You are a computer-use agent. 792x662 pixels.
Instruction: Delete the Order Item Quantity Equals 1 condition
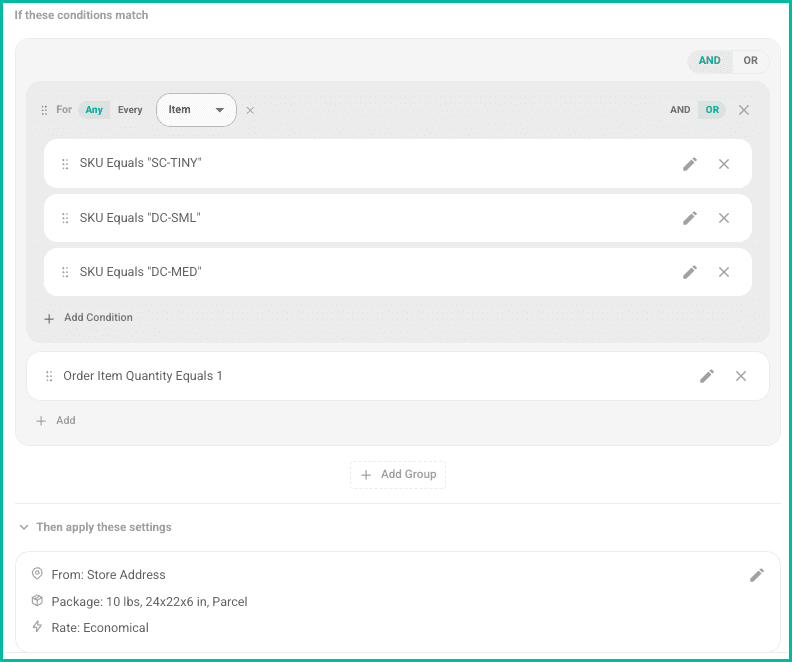pos(741,376)
